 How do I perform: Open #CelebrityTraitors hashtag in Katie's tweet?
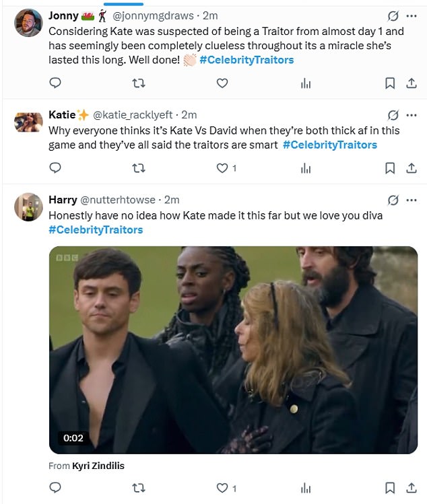coord(329,145)
